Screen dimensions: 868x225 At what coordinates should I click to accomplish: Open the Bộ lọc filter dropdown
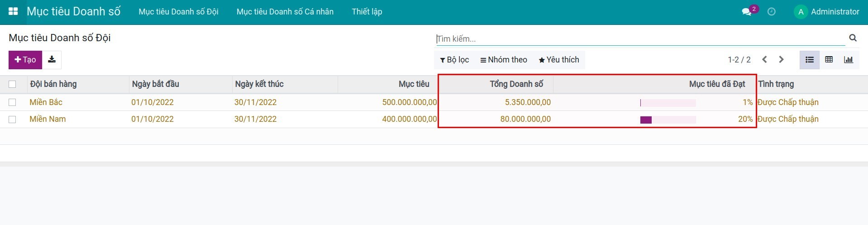coord(454,60)
